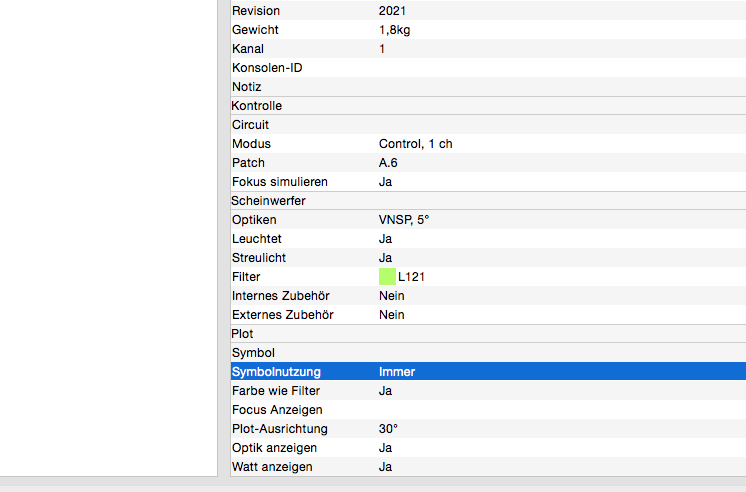
Task: Click the Plot section header
Action: pyautogui.click(x=243, y=333)
